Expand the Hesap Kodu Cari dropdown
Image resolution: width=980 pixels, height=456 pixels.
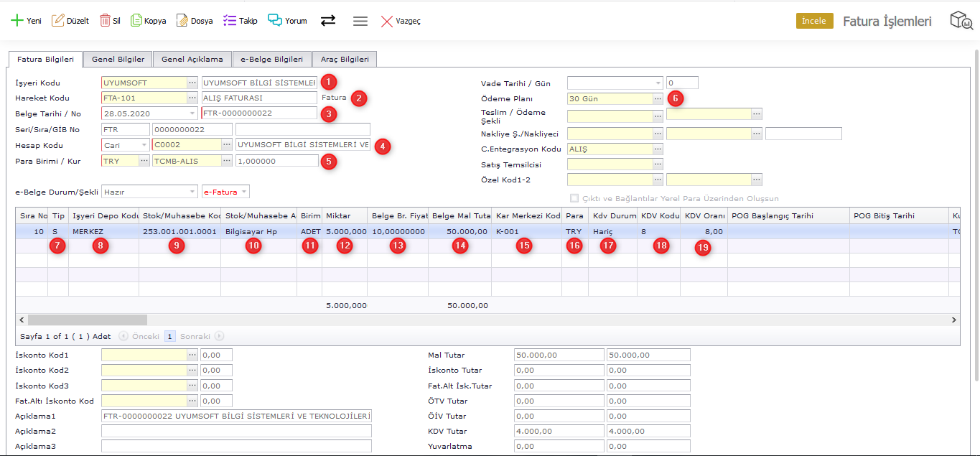pyautogui.click(x=144, y=145)
